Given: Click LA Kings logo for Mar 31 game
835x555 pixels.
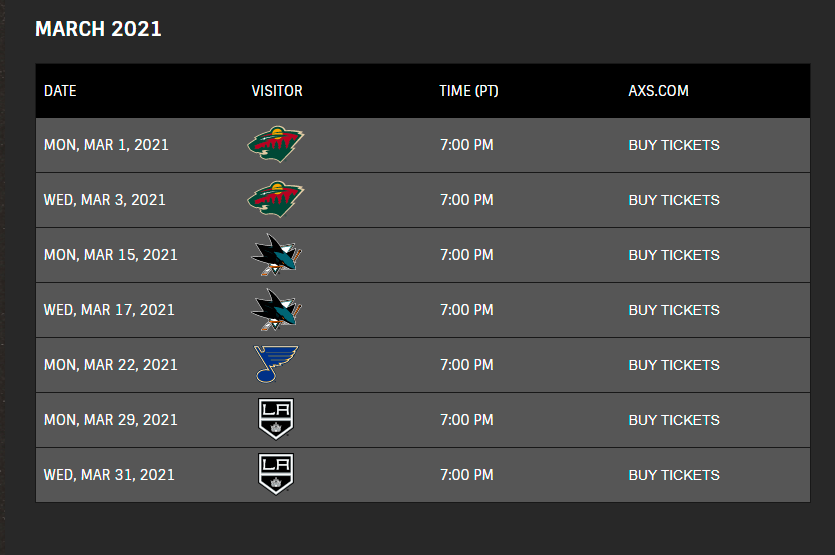Looking at the screenshot, I should click(x=276, y=475).
